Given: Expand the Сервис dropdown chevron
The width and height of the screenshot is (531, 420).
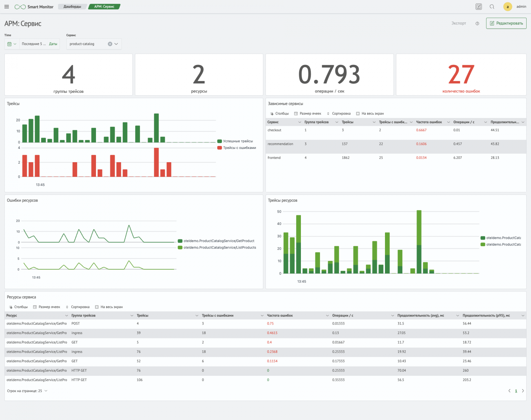Looking at the screenshot, I should [116, 44].
